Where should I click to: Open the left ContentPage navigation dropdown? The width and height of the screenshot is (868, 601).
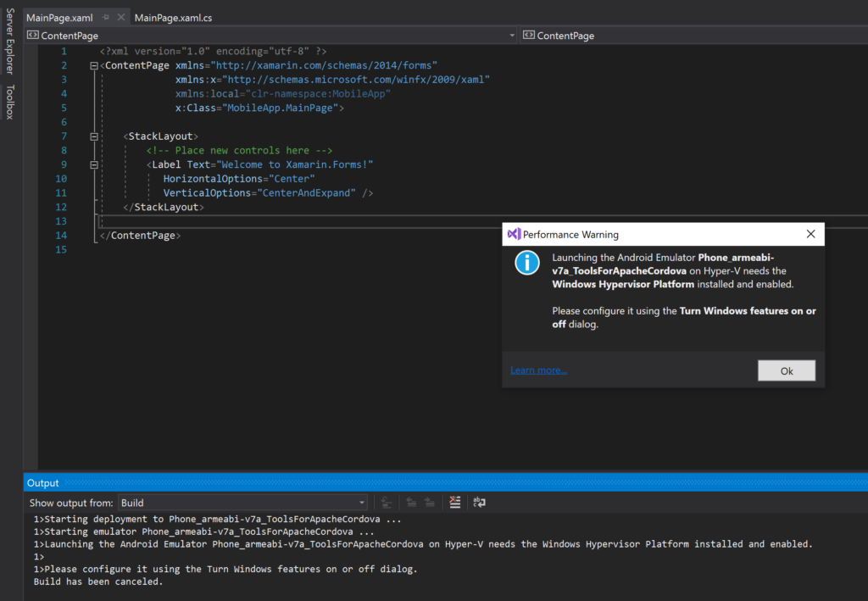[511, 36]
